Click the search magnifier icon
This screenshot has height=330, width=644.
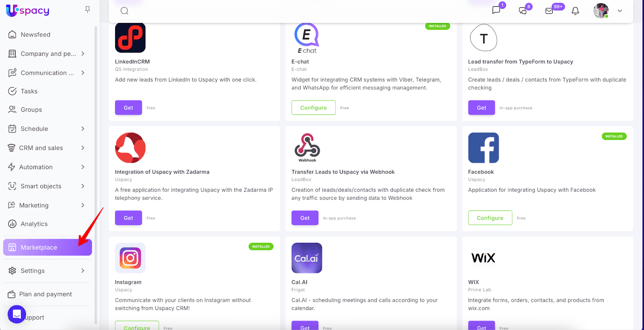pos(124,11)
